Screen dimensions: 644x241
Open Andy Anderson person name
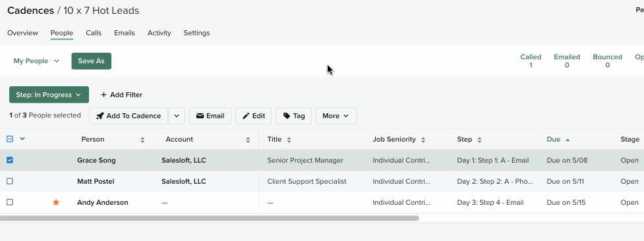point(103,202)
